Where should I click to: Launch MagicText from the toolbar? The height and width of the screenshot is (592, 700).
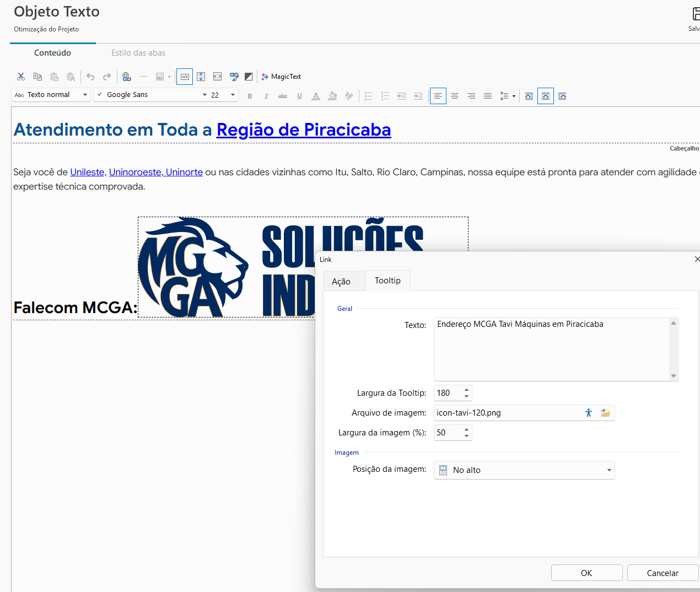pyautogui.click(x=281, y=77)
